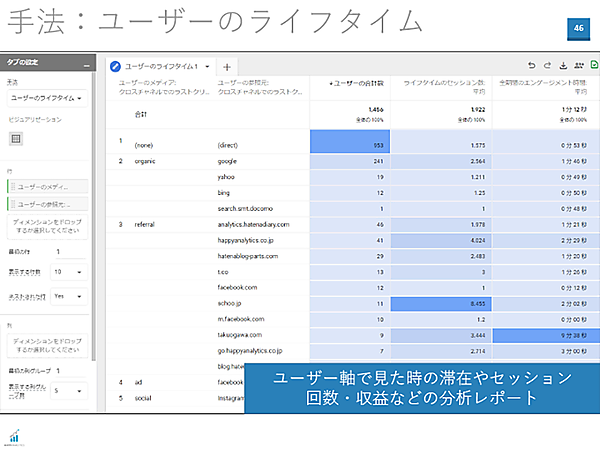This screenshot has height=450, width=600.
Task: Click the undo arrow icon
Action: [533, 66]
